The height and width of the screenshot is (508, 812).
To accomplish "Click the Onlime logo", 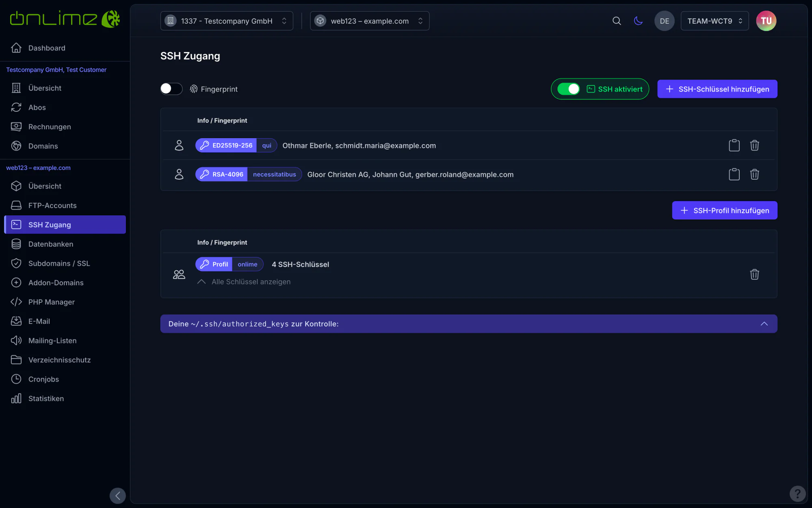I will 65,19.
